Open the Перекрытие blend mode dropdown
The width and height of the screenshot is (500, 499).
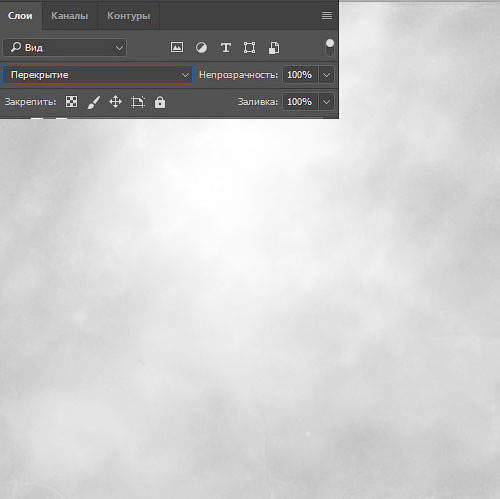click(97, 75)
